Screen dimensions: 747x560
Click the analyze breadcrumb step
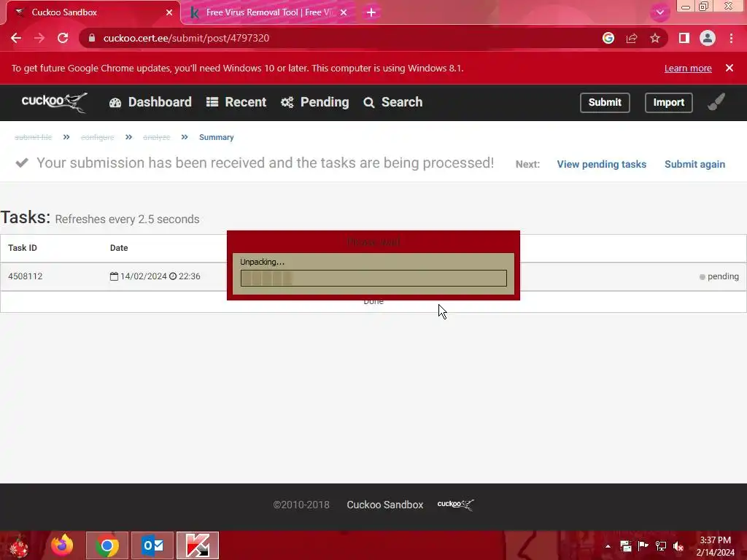(x=156, y=137)
